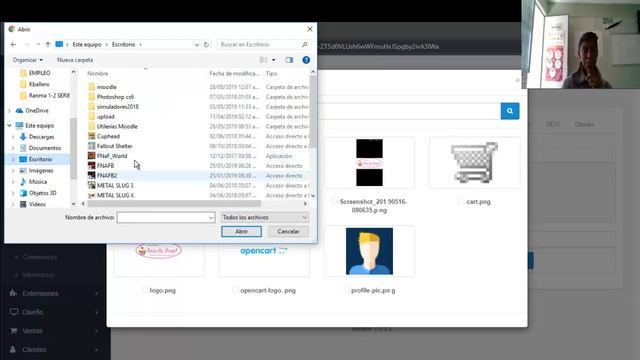Viewport: 640px width, 360px height.
Task: Select the profile-pic.png thumbnail
Action: [x=369, y=251]
